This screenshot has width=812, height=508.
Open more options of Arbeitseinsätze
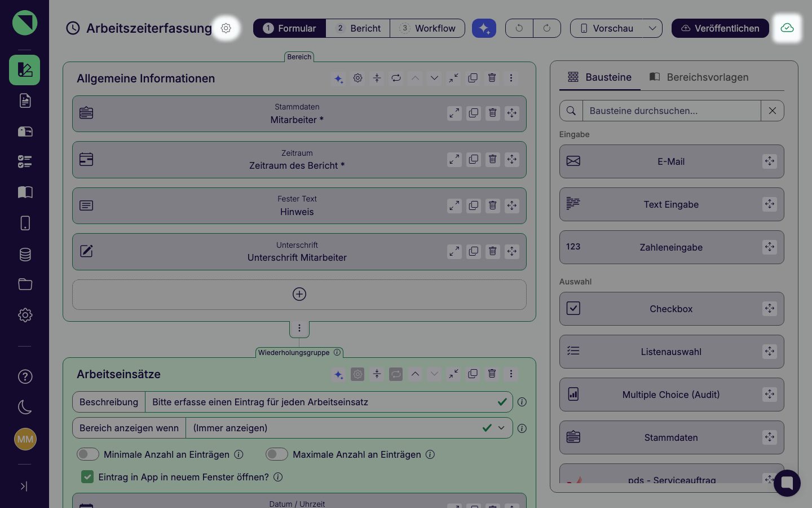pyautogui.click(x=511, y=374)
